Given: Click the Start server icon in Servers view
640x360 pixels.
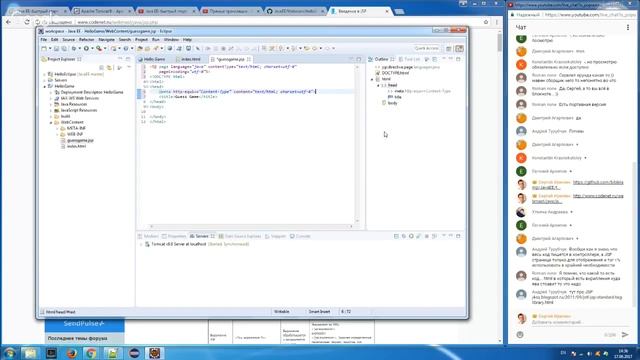Looking at the screenshot, I should tap(411, 236).
